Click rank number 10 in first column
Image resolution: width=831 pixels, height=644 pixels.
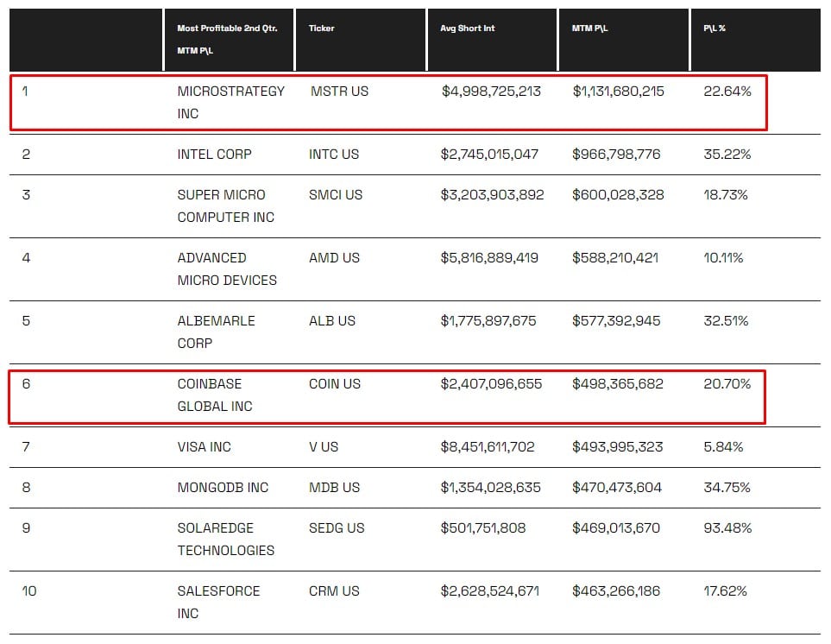(29, 591)
